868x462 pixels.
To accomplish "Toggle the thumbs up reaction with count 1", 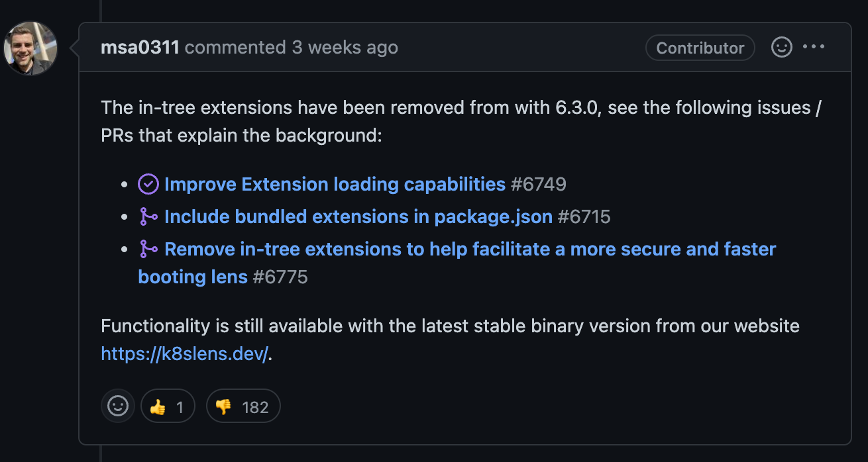I will tap(168, 406).
